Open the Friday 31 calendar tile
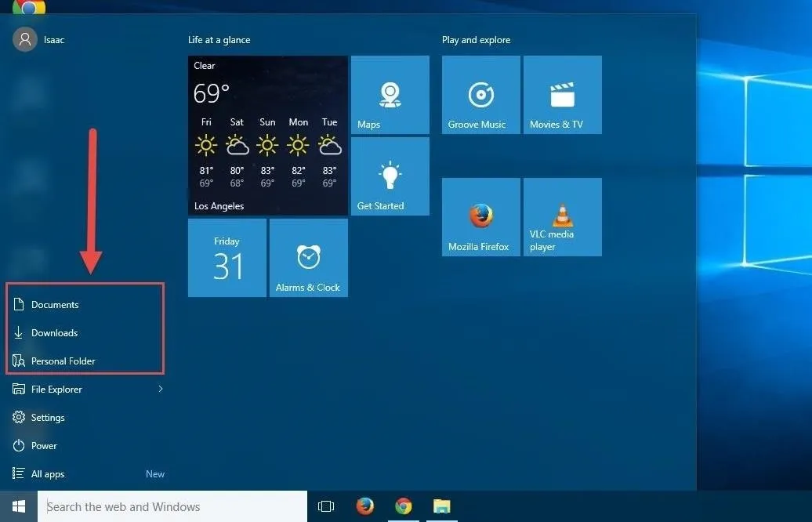The image size is (812, 522). (x=227, y=258)
